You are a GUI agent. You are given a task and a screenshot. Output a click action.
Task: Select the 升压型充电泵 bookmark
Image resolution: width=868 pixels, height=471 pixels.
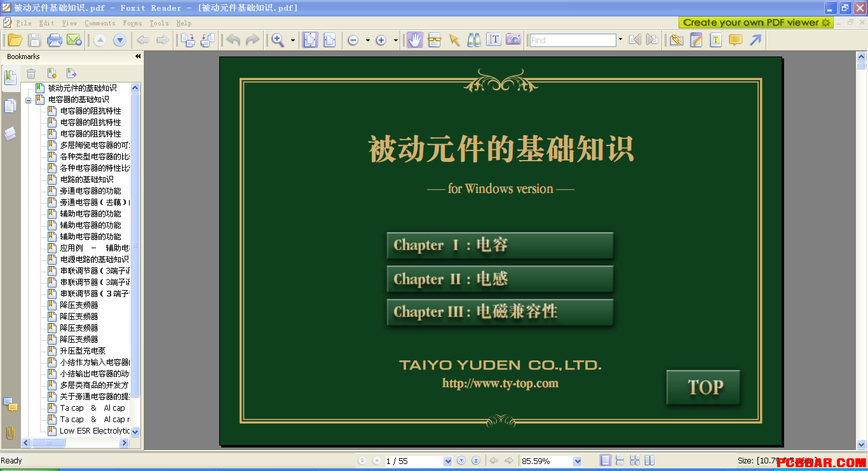(x=83, y=351)
